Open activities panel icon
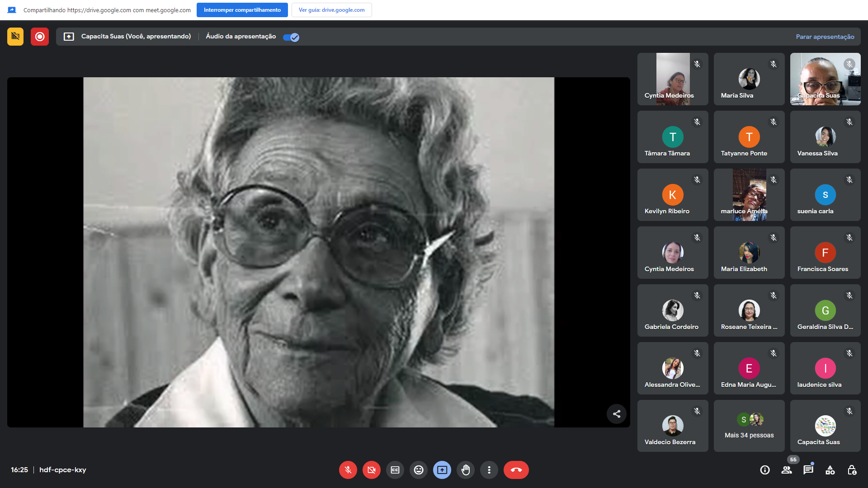The image size is (868, 488). tap(830, 470)
